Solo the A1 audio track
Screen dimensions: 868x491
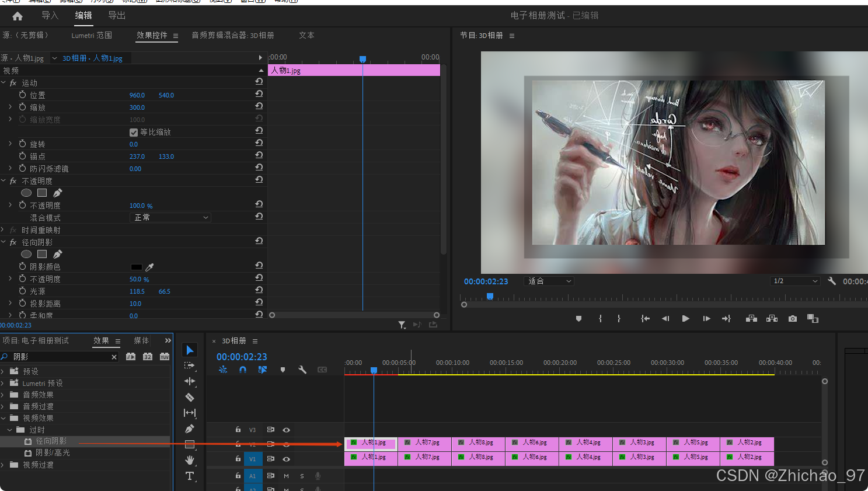click(x=302, y=476)
